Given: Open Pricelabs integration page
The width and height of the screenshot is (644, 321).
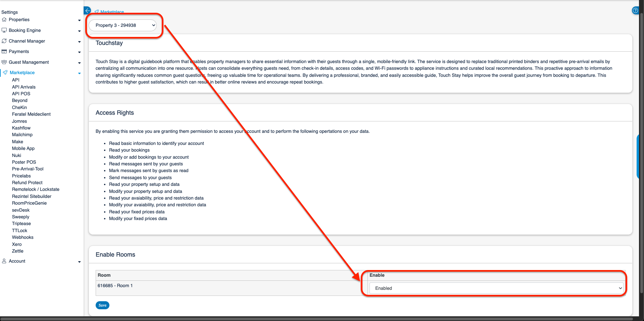Looking at the screenshot, I should [21, 176].
